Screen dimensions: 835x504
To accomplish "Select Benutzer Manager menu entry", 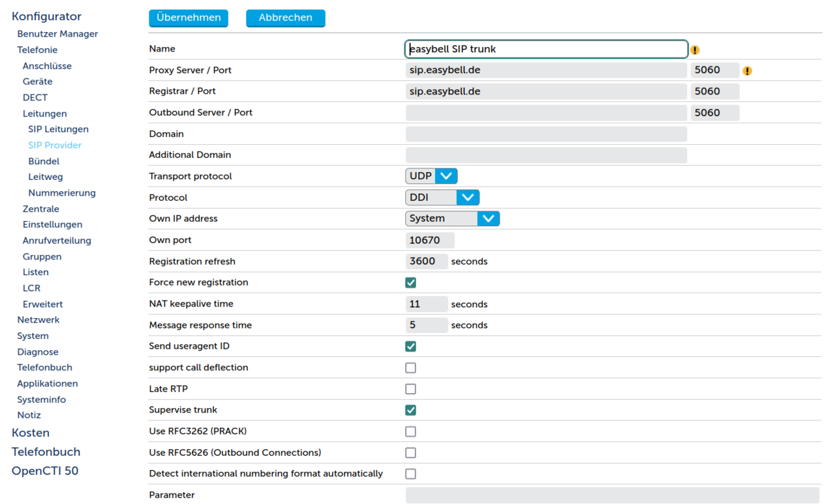I will pos(57,34).
